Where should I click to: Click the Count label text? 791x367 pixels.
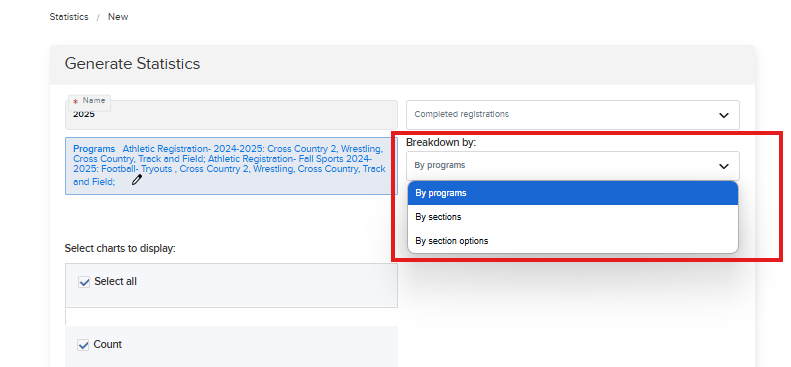pyautogui.click(x=107, y=344)
